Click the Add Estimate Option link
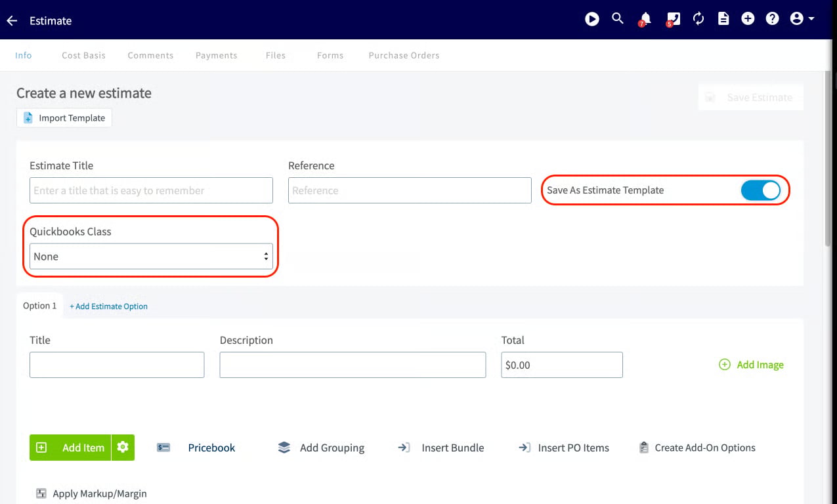The width and height of the screenshot is (837, 504). [109, 306]
